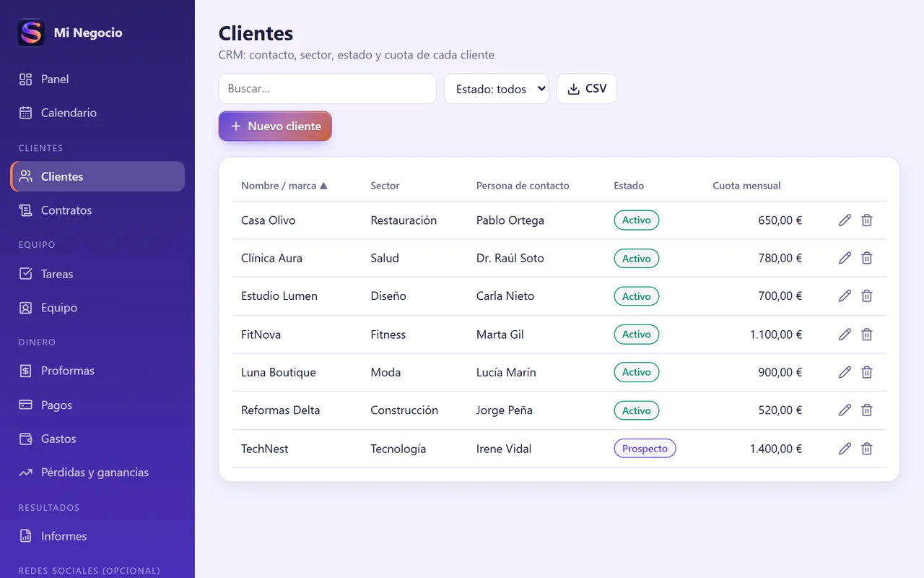Select Clientes in the sidebar

[97, 176]
